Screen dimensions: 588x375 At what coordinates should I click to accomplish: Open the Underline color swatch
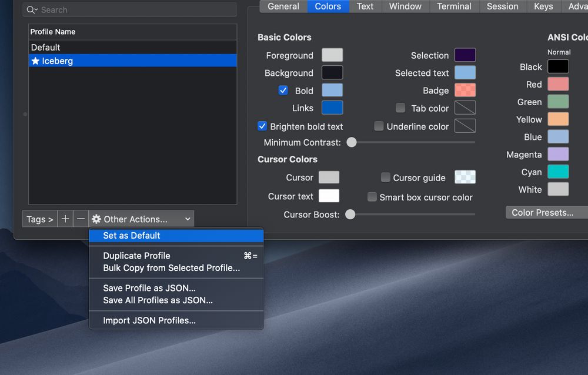(x=465, y=126)
